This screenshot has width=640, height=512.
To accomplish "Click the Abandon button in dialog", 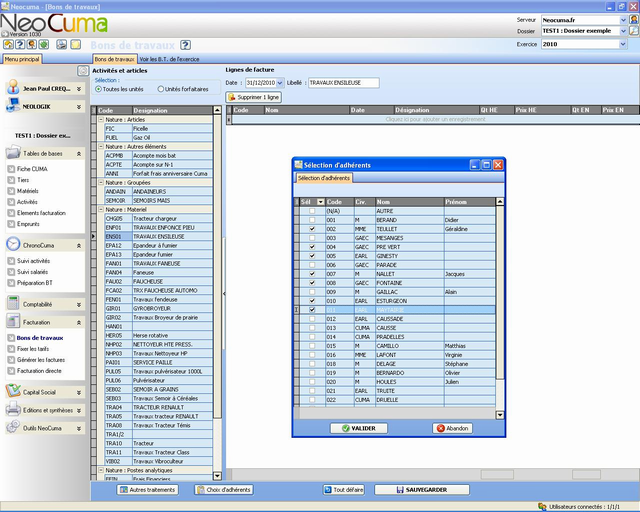I will (452, 428).
